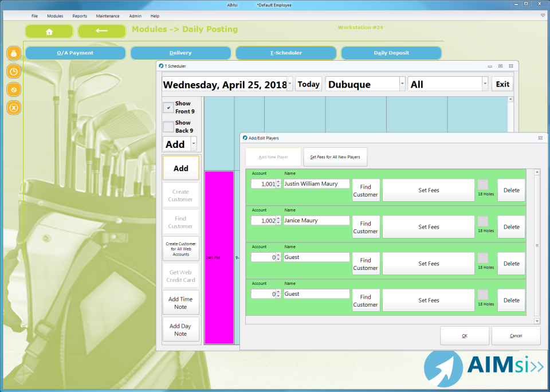
Task: Close the Add/Edit Players dialog
Action: tap(540, 138)
